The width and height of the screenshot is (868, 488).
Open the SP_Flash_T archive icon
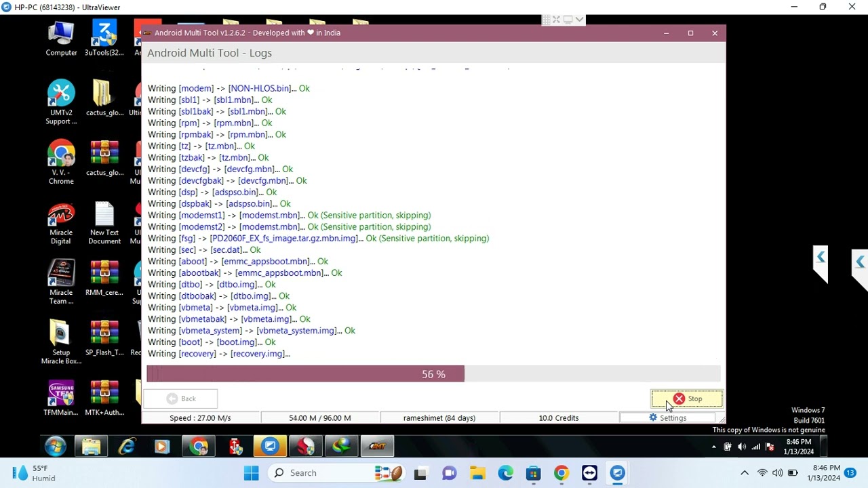(104, 338)
